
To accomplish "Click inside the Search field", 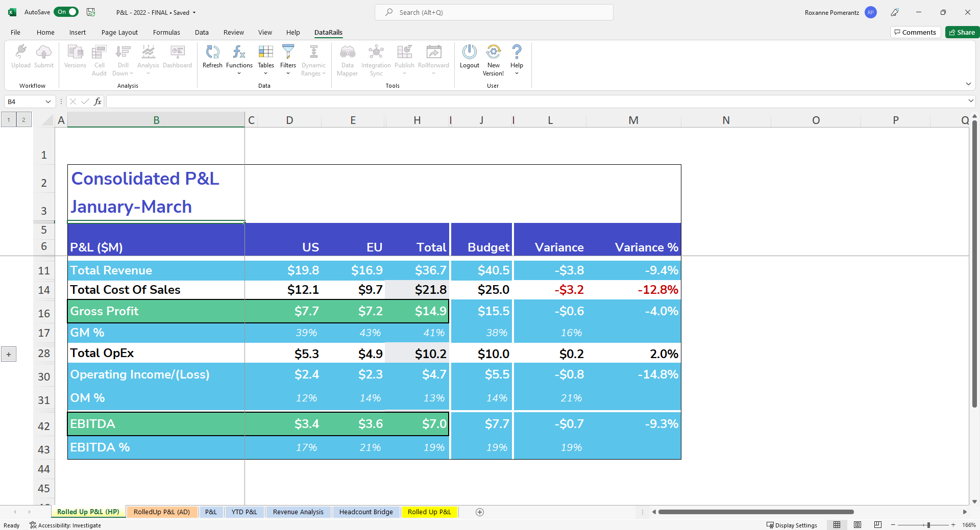I will pyautogui.click(x=493, y=12).
